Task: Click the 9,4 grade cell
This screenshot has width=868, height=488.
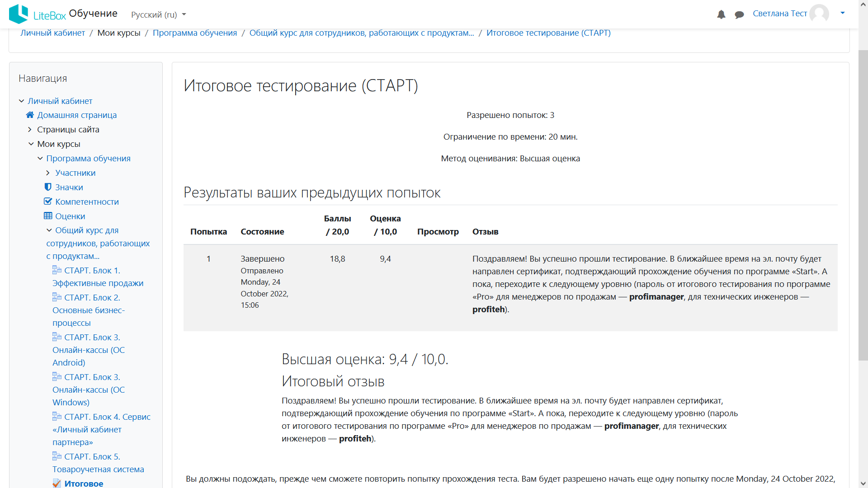Action: 385,258
